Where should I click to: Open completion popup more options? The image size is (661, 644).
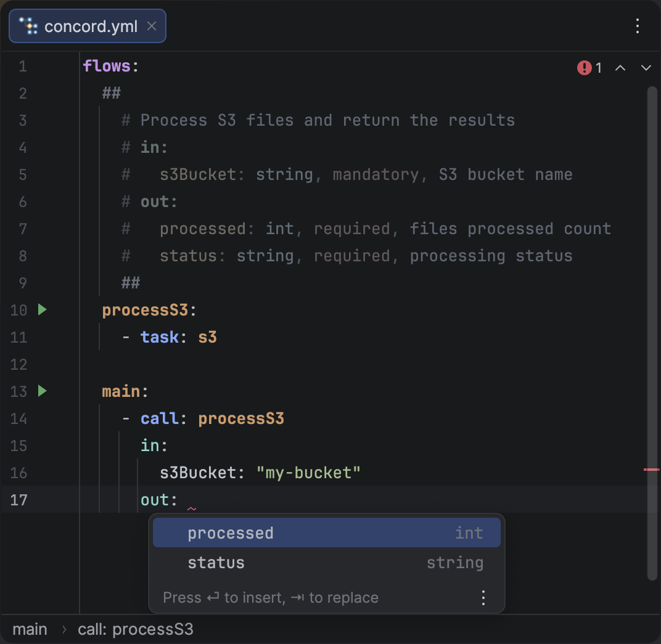click(483, 597)
